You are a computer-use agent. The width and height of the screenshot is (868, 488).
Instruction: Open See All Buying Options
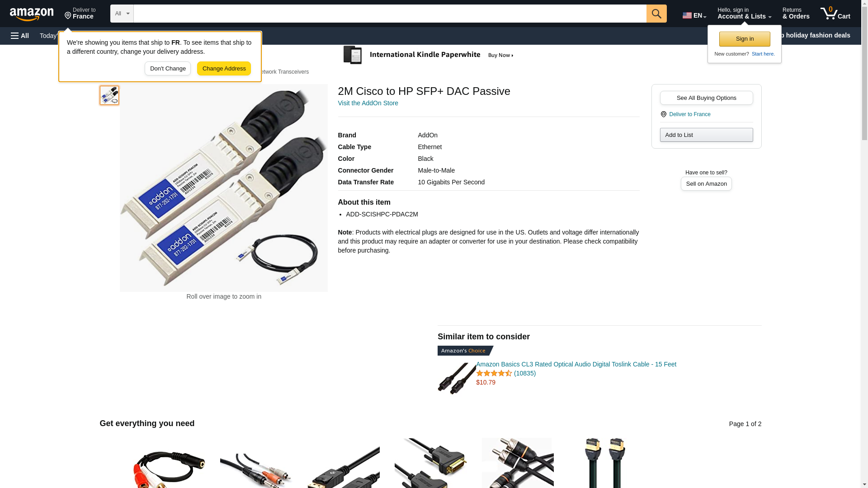(x=706, y=98)
